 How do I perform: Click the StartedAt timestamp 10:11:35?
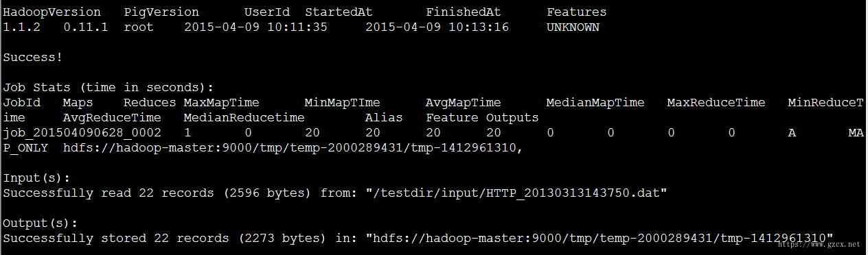coord(297,27)
